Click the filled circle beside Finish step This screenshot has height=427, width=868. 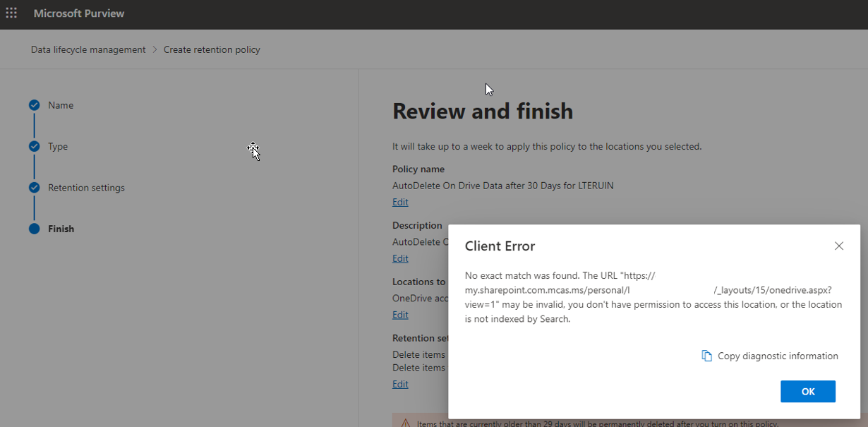[34, 229]
